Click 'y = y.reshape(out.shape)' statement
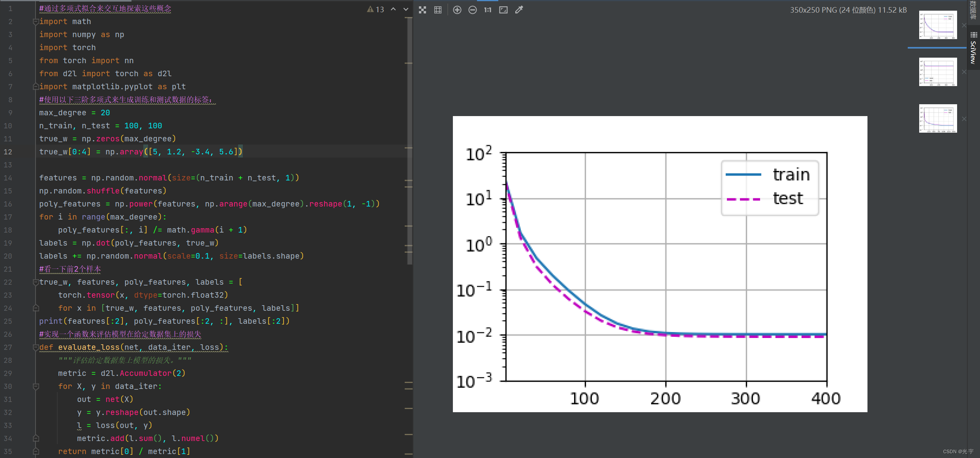 133,413
